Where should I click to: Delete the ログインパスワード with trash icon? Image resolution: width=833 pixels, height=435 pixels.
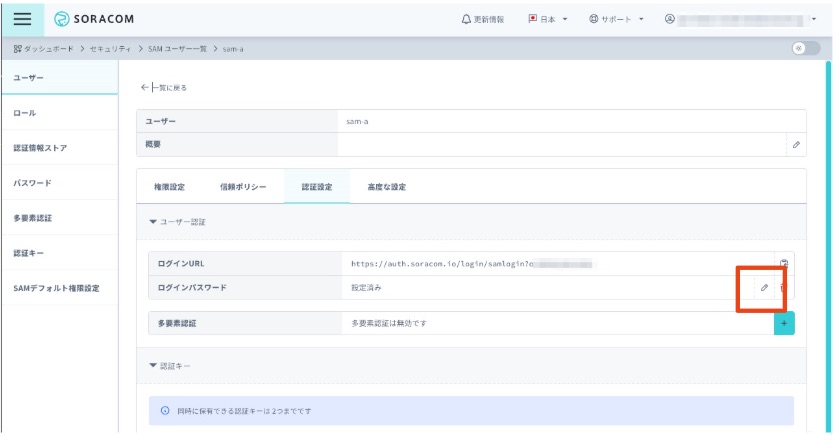tap(782, 288)
